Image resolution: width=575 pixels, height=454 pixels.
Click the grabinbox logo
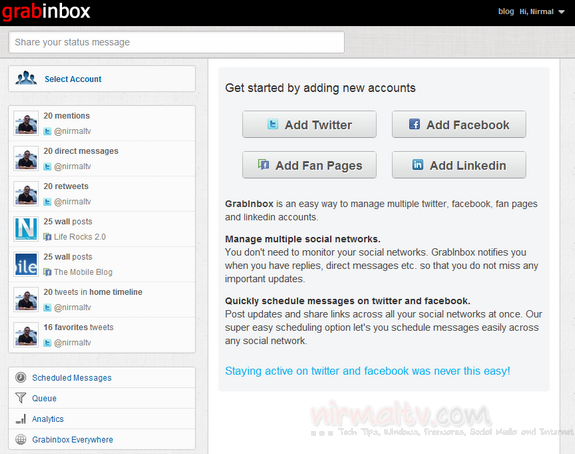pos(46,11)
